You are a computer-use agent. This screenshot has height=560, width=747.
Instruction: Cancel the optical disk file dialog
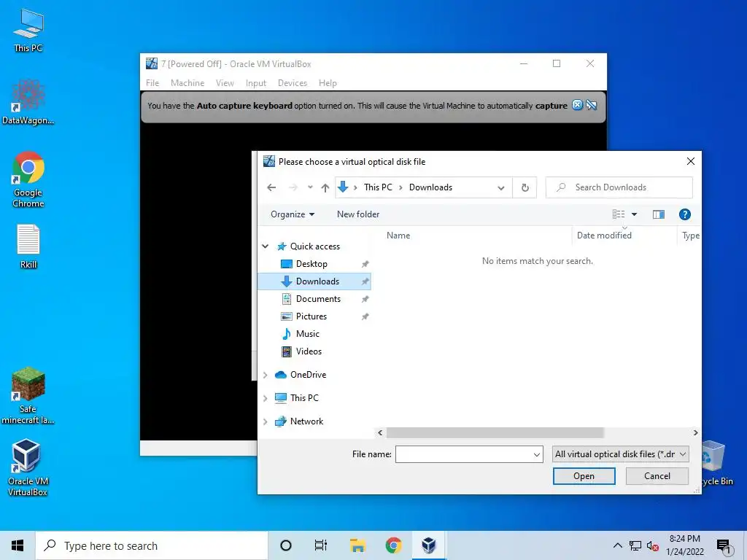coord(657,476)
